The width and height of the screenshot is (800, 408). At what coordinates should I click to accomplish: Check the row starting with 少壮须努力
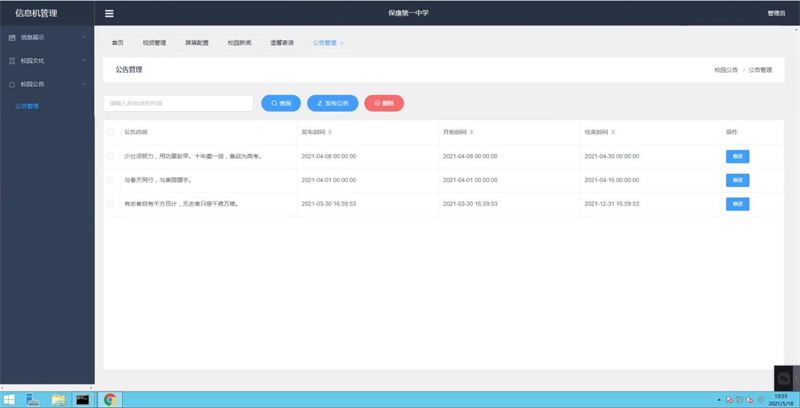(110, 156)
